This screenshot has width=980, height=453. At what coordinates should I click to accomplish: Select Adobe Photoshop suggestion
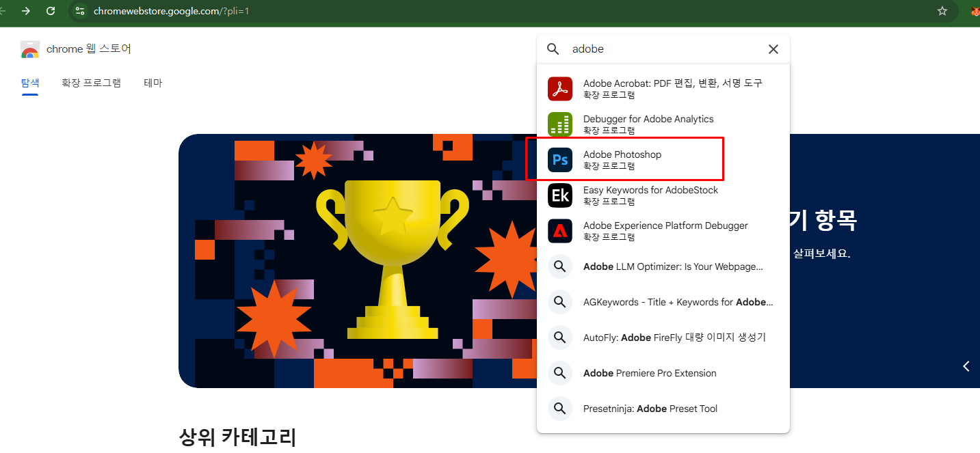pos(663,160)
